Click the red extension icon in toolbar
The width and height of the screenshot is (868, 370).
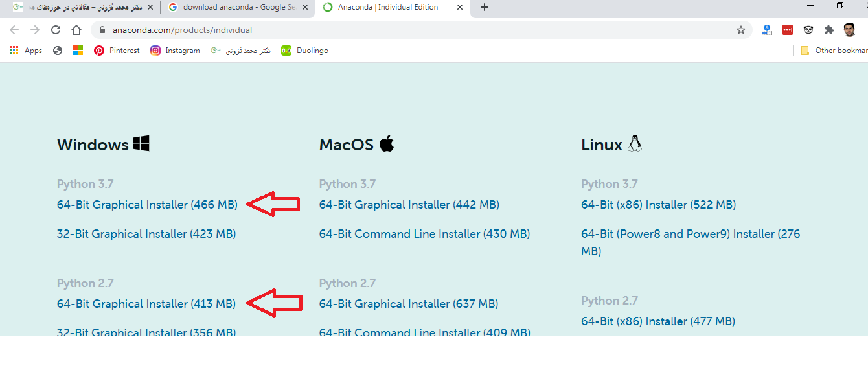[788, 30]
